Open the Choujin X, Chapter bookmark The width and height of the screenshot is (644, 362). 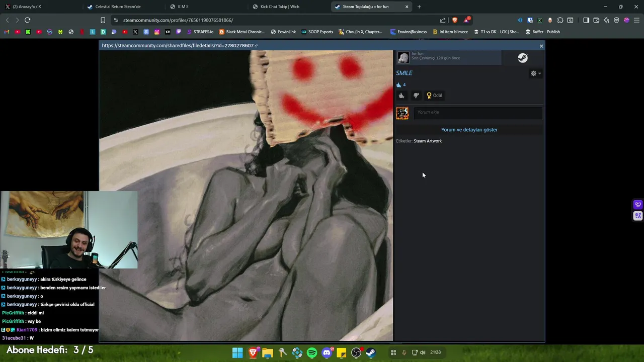coord(361,32)
